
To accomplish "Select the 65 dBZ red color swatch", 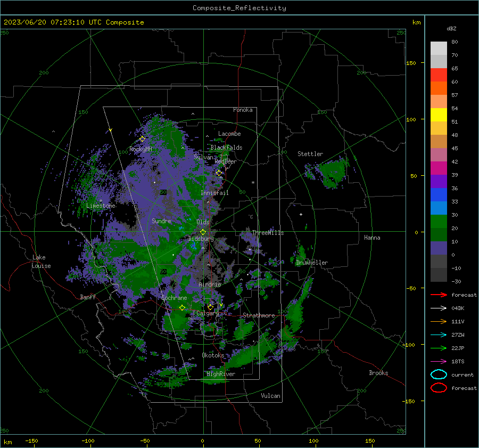I will [x=439, y=75].
